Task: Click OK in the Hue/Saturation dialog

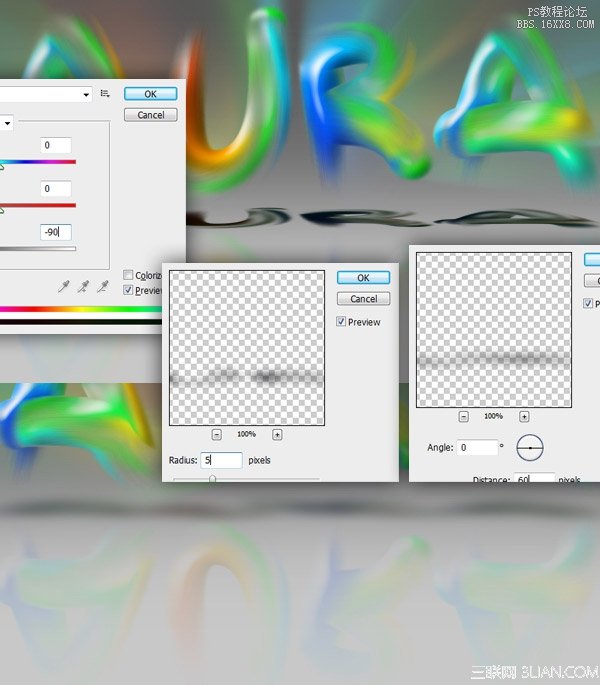Action: (x=150, y=94)
